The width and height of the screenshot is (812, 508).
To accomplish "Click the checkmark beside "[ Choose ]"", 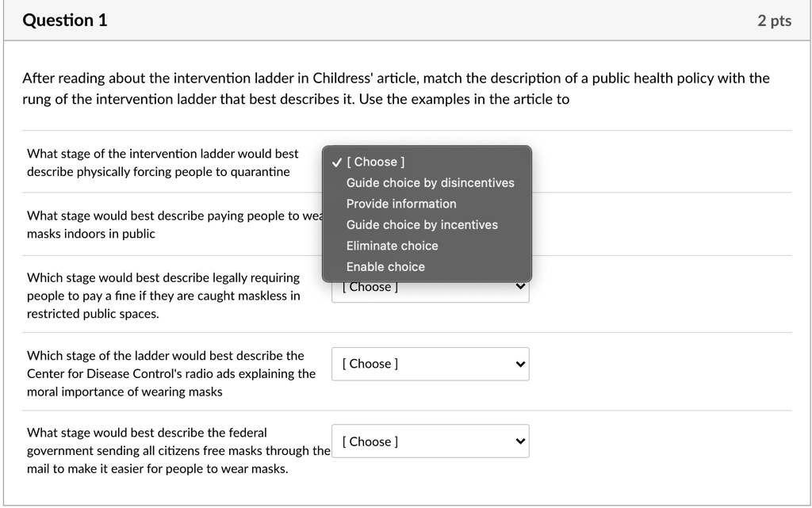I will point(338,162).
